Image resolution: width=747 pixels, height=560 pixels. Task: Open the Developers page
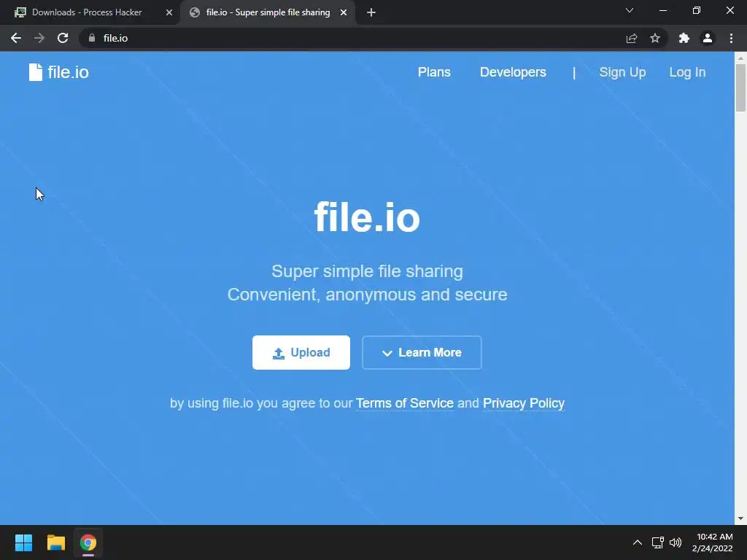tap(513, 72)
